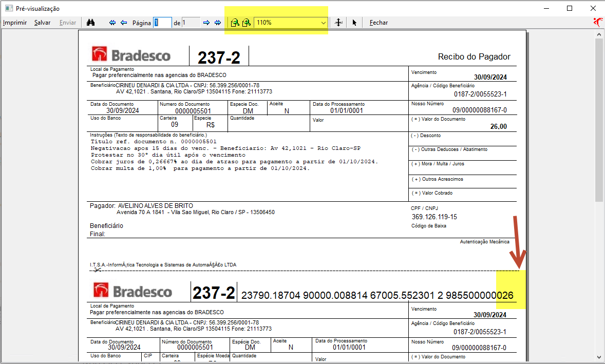605x364 pixels.
Task: Click the I.T.S.A. company footer text
Action: (163, 265)
